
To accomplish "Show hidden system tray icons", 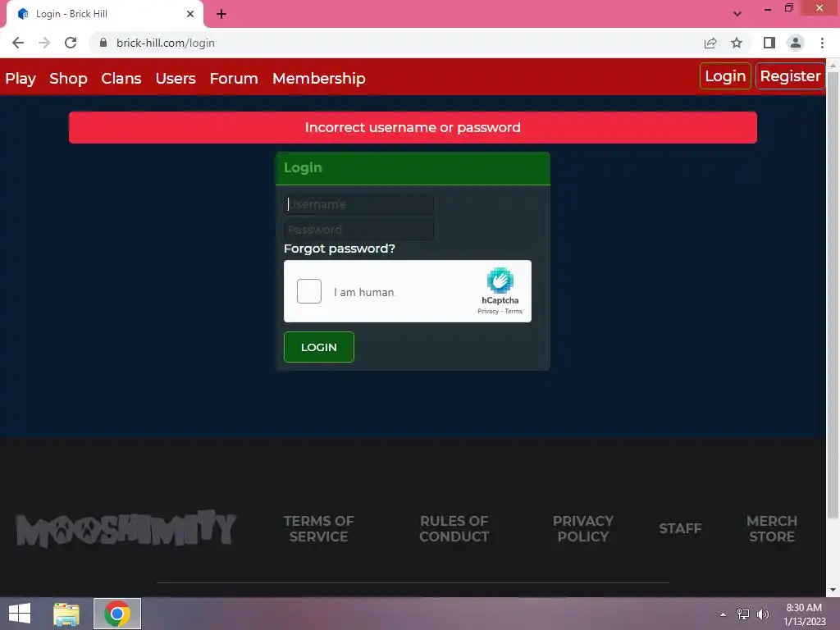I will [724, 614].
